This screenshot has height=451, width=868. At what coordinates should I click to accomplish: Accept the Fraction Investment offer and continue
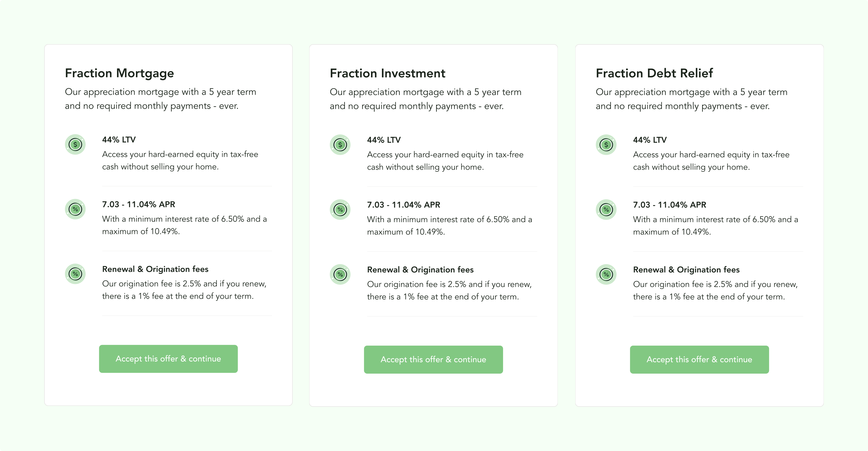click(433, 359)
